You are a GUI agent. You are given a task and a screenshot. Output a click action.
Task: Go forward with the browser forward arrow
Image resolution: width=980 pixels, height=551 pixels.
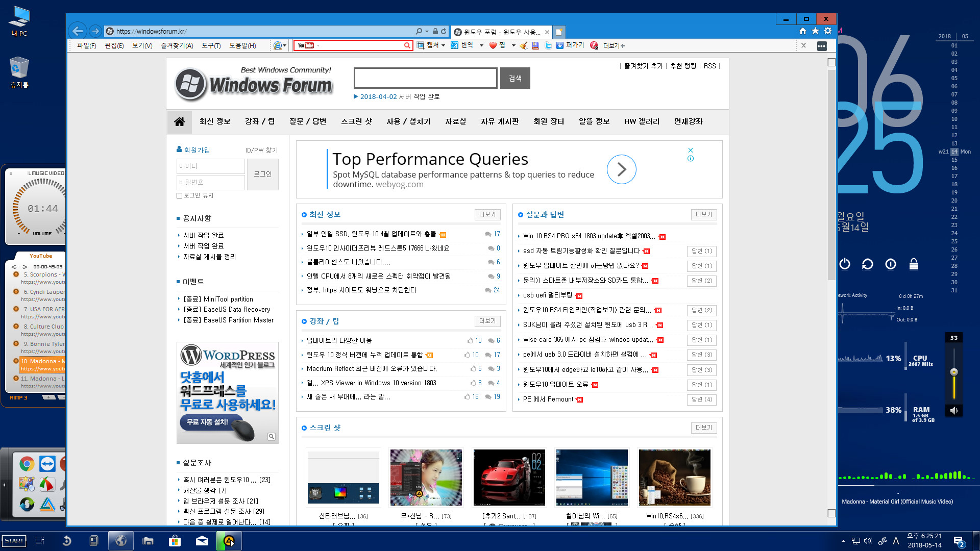tap(95, 31)
